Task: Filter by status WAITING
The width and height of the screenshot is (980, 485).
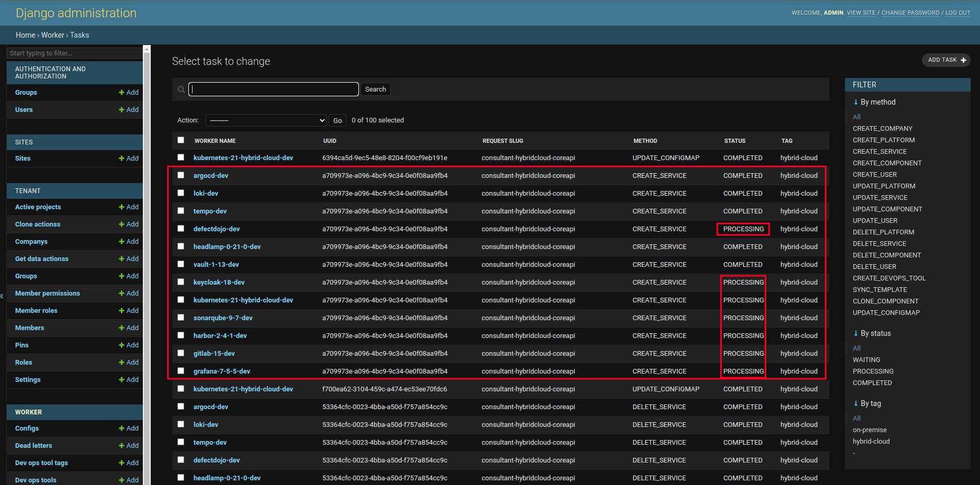Action: 866,360
